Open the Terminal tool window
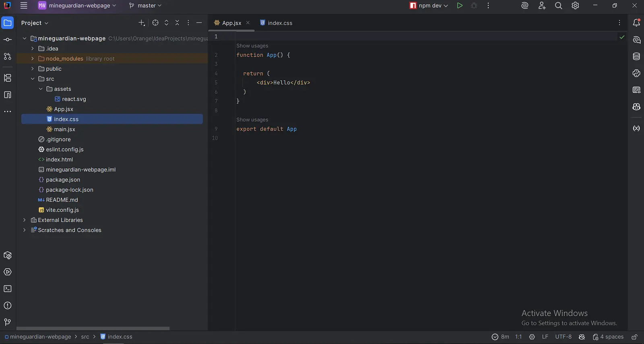644x344 pixels. point(8,289)
